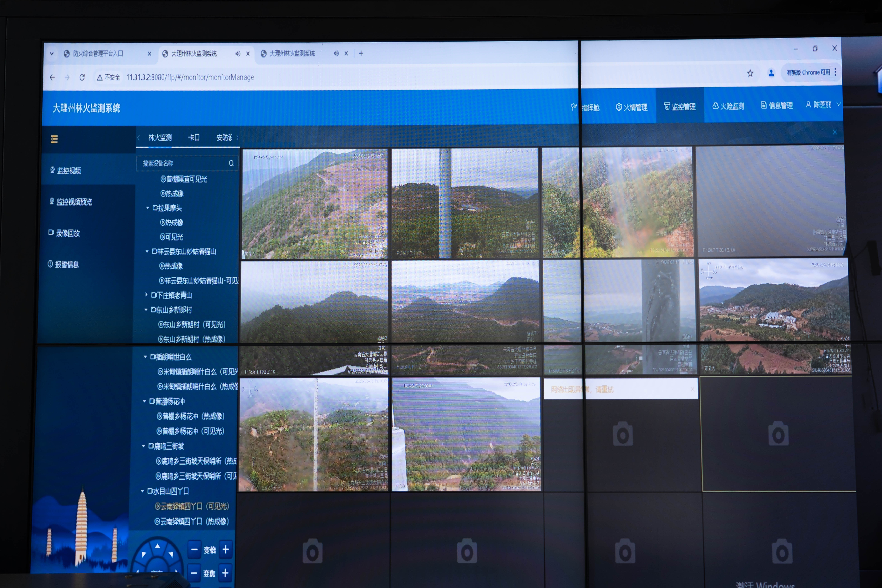Click the PTZ up arrow on direction pad
This screenshot has width=882, height=588.
click(x=157, y=546)
